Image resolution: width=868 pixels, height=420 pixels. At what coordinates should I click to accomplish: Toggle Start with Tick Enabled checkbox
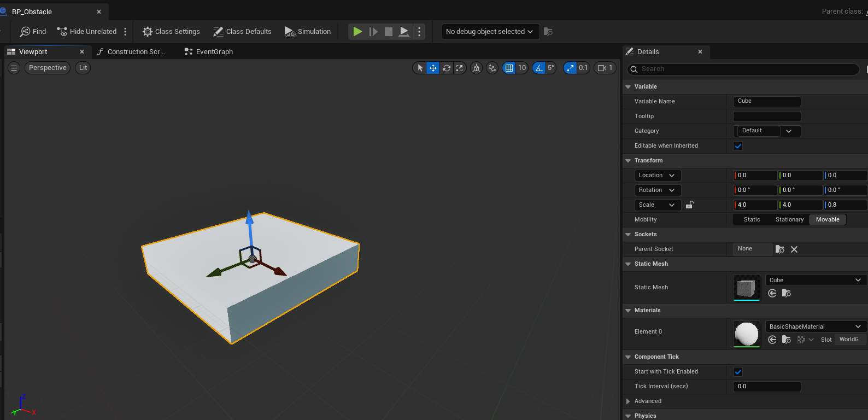coord(738,372)
